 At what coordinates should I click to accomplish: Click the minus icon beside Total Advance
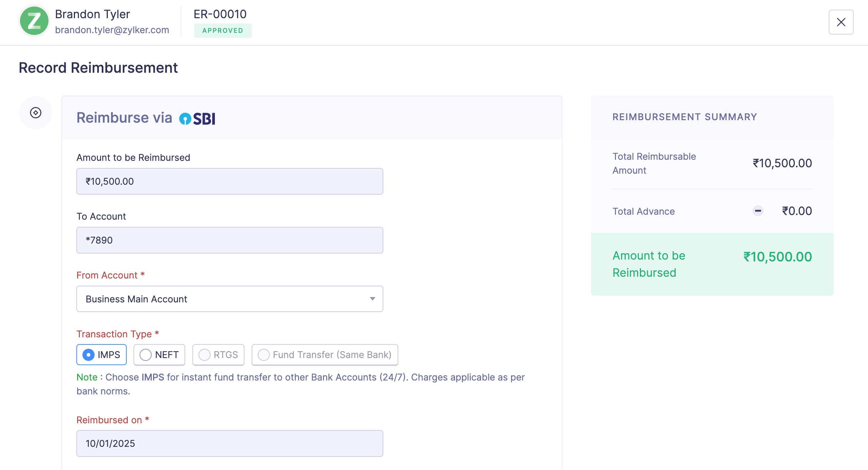(758, 211)
